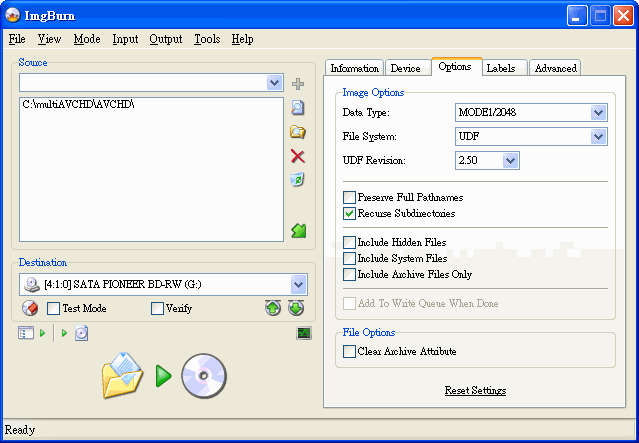Switch to the Information tab

(x=355, y=68)
